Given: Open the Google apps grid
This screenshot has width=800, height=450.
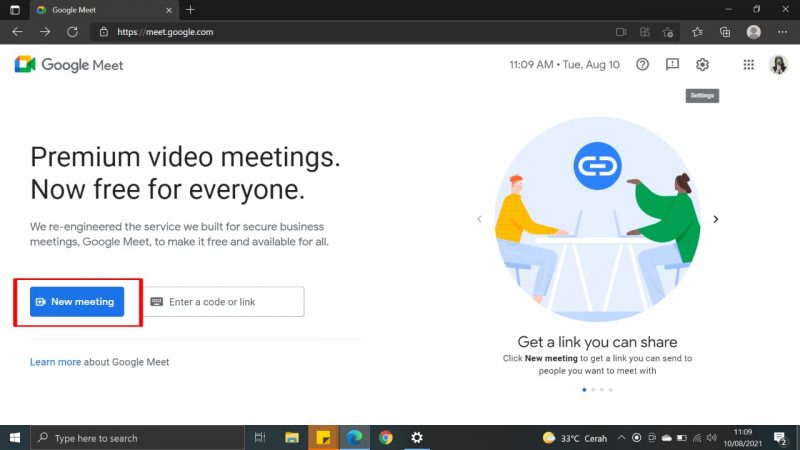Looking at the screenshot, I should coord(748,64).
